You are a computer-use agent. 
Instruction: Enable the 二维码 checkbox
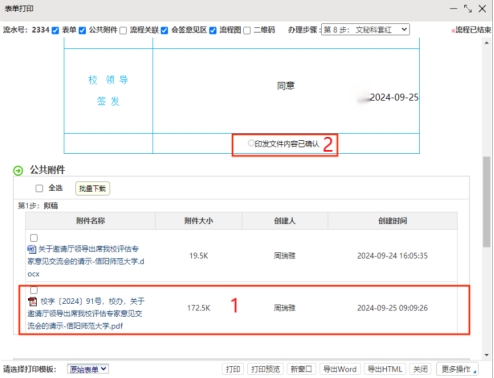point(247,30)
